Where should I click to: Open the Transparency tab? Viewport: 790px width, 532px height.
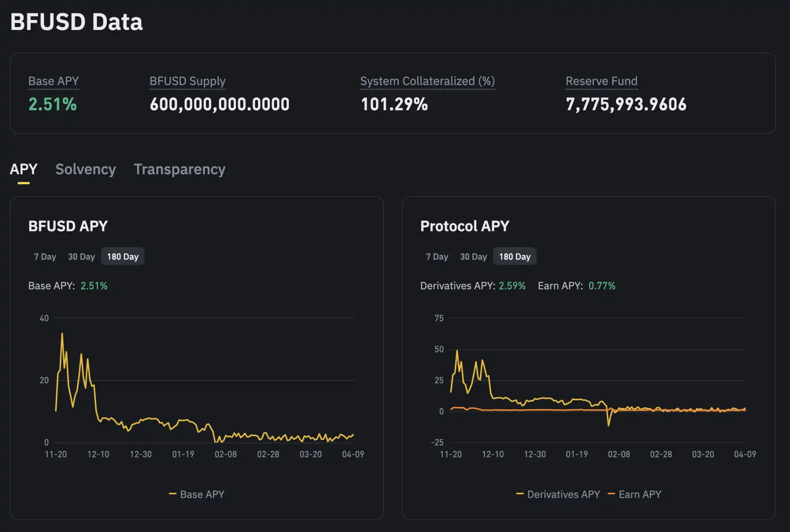point(179,169)
